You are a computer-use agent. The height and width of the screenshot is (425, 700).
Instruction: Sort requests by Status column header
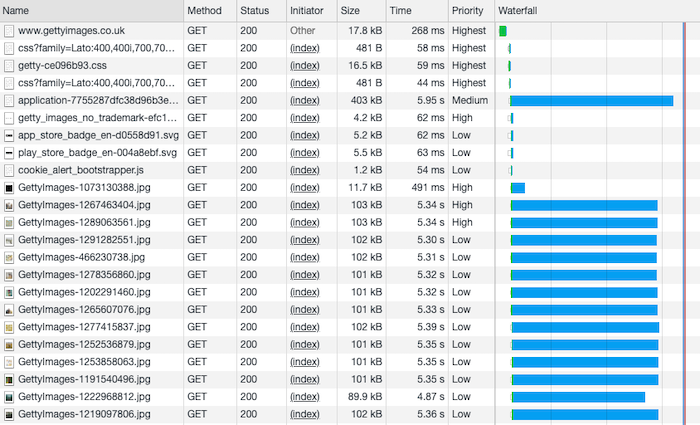pos(253,10)
